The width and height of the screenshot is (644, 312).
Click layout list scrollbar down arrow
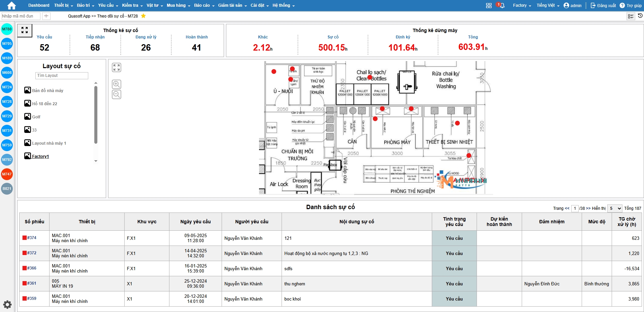tap(96, 161)
